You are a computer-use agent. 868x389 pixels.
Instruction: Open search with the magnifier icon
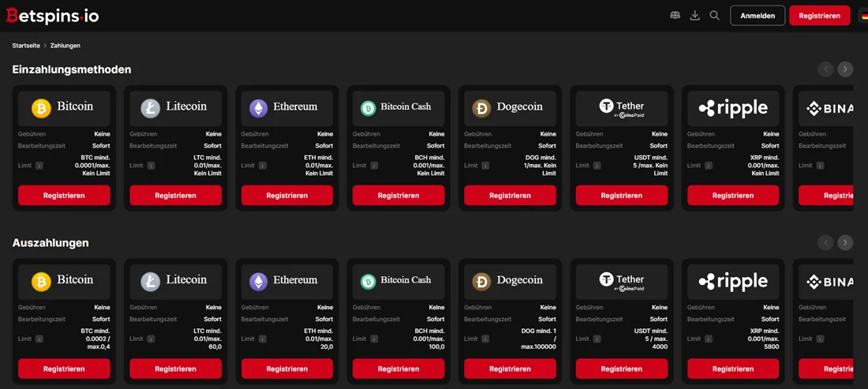point(715,16)
